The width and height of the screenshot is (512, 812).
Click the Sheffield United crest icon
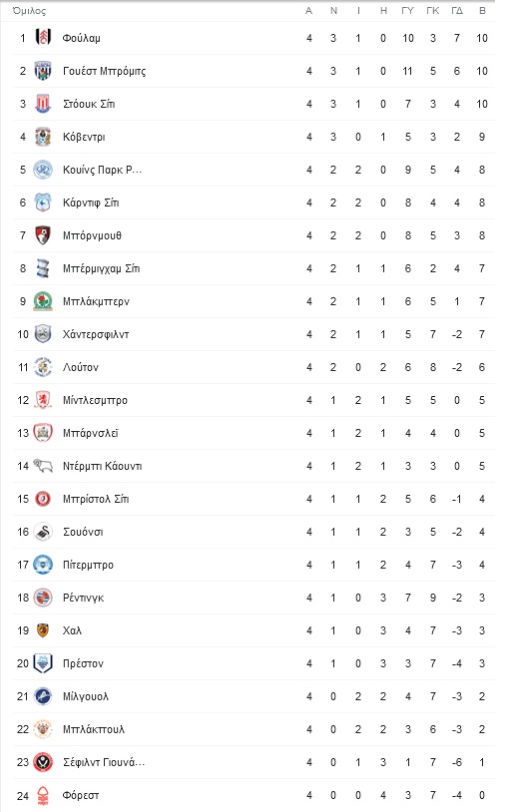click(x=43, y=762)
